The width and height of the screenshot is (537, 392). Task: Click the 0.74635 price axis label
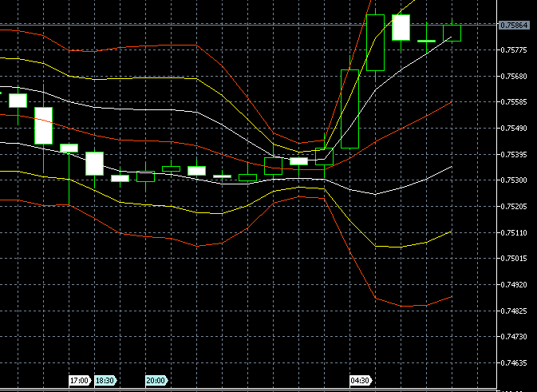[514, 362]
